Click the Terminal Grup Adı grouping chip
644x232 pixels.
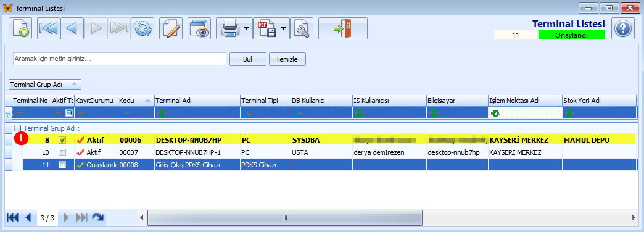[x=45, y=85]
